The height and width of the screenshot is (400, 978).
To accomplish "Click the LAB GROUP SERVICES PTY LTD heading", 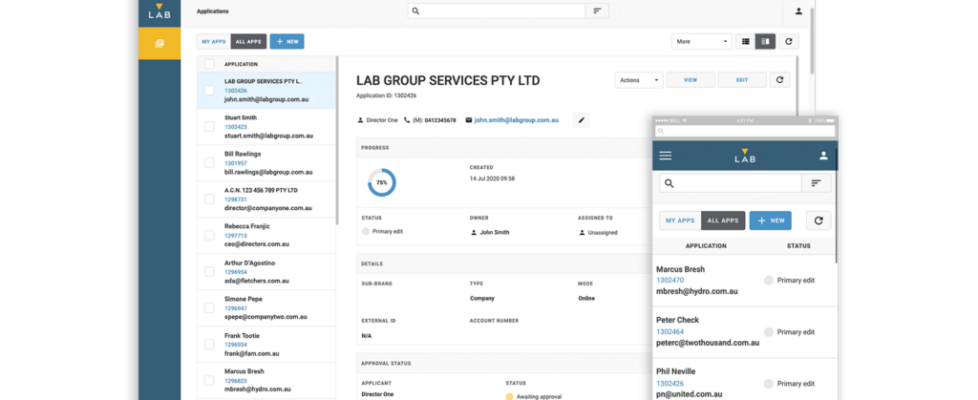I will [x=448, y=80].
